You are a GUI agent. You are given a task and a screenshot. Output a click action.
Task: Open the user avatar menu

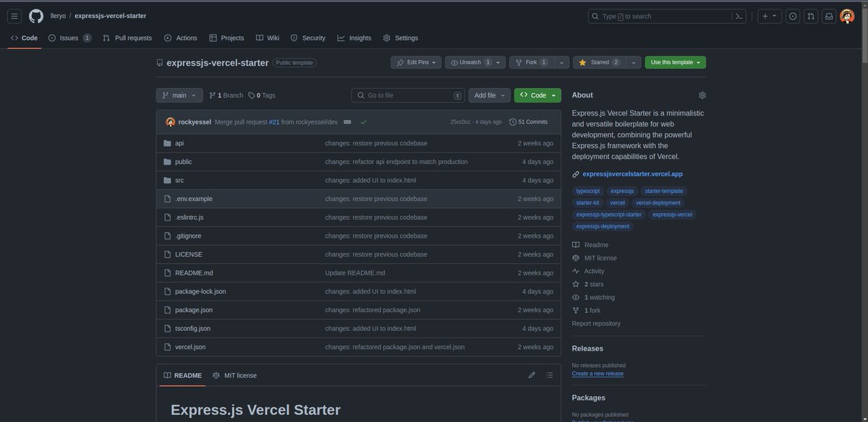point(847,16)
